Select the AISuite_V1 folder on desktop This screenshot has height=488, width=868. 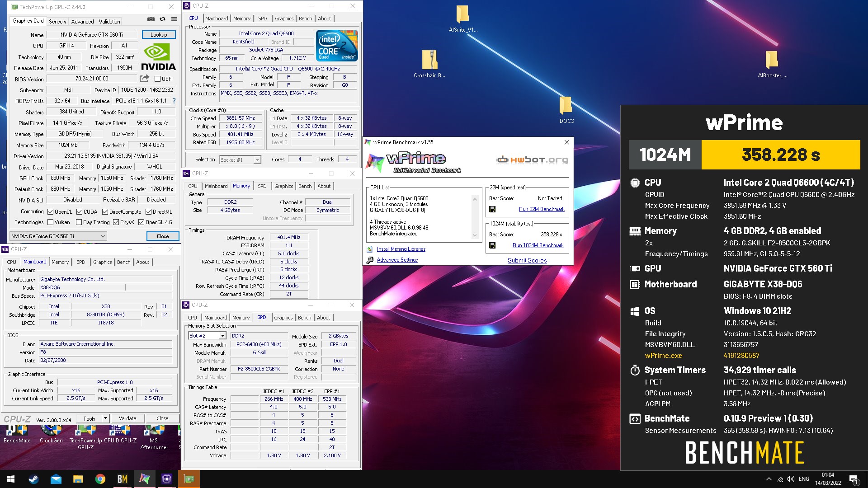462,19
